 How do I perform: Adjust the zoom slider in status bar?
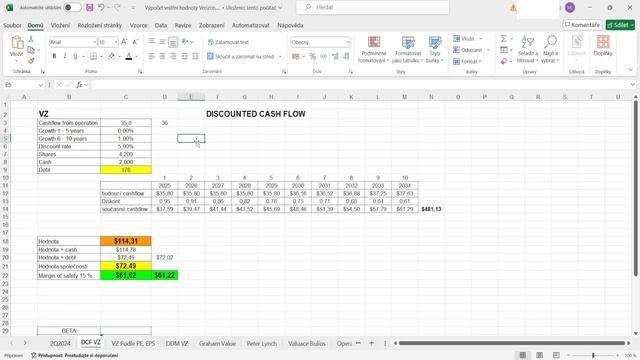click(x=593, y=355)
